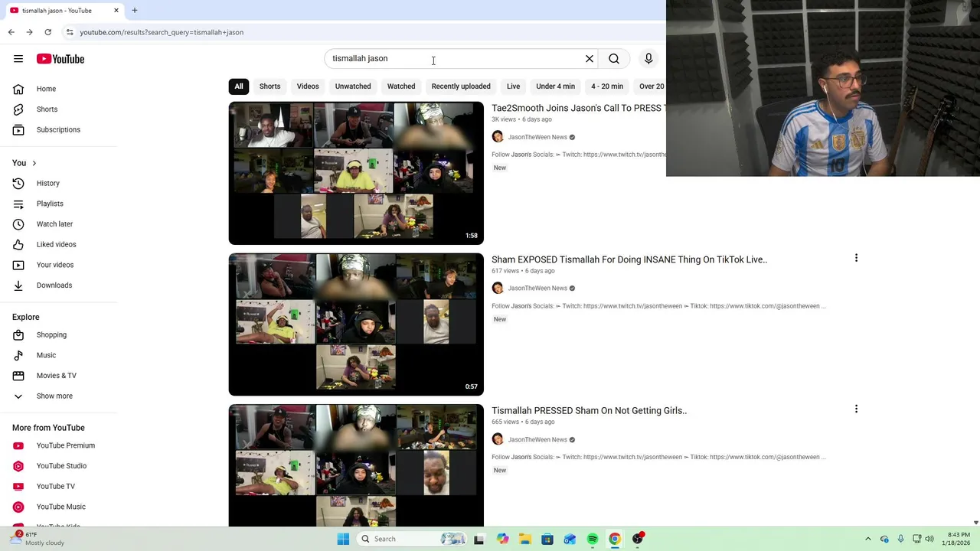Expand the You section chevron
Image resolution: width=980 pixels, height=551 pixels.
(34, 163)
